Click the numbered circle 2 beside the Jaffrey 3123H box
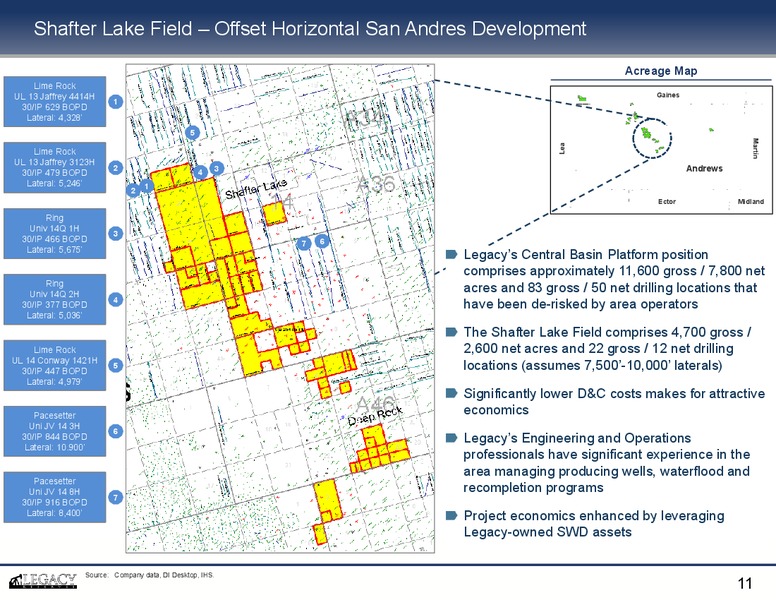 pyautogui.click(x=115, y=168)
